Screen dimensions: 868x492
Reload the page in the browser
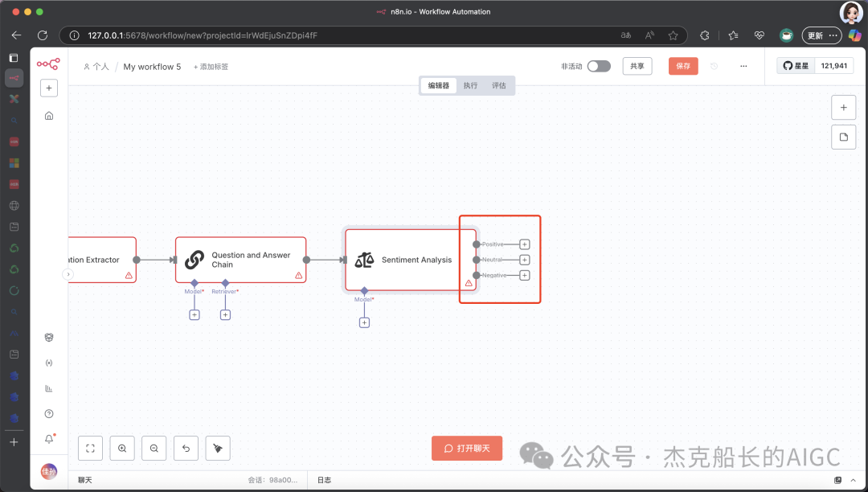click(x=43, y=35)
